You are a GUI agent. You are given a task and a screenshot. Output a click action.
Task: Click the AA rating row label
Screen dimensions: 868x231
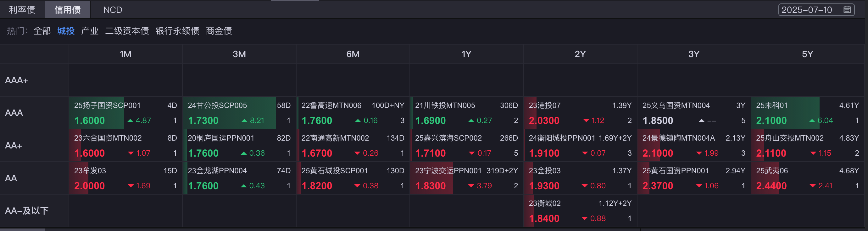pyautogui.click(x=11, y=178)
